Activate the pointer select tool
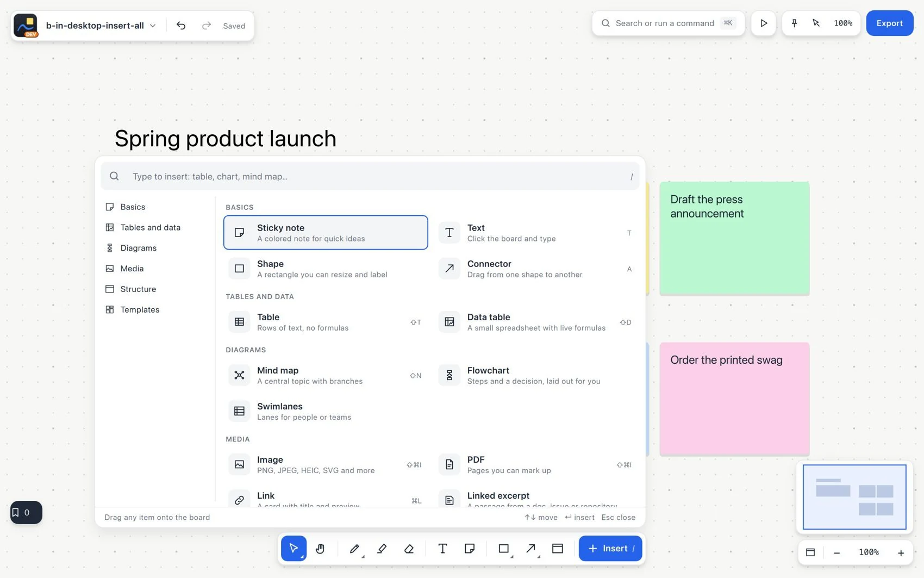 tap(294, 549)
